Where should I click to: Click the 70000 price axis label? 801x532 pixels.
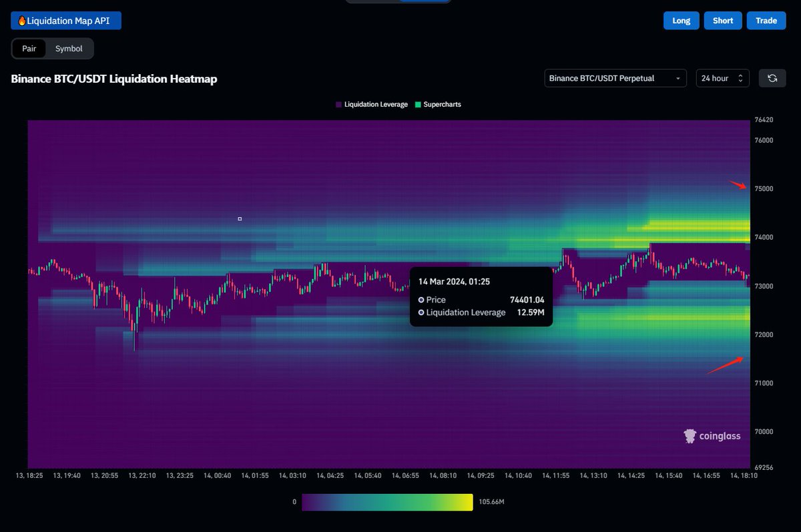tap(764, 432)
